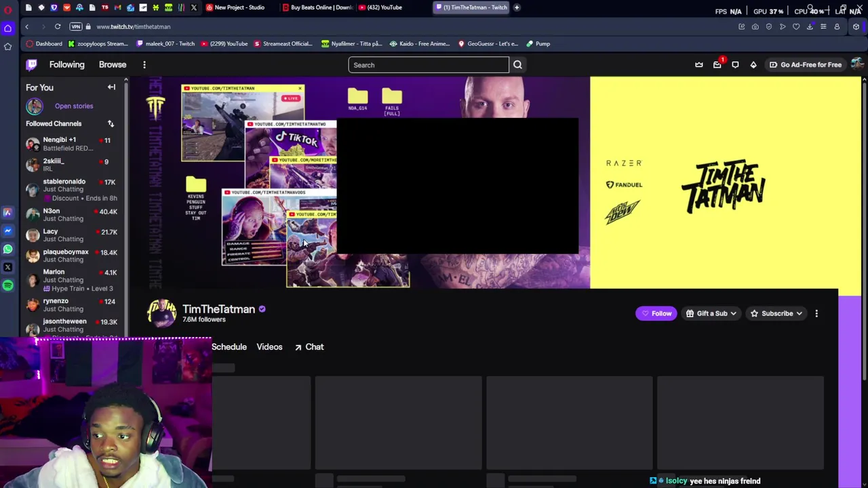Follow TimTheTatman channel
This screenshot has height=488, width=868.
pos(656,313)
